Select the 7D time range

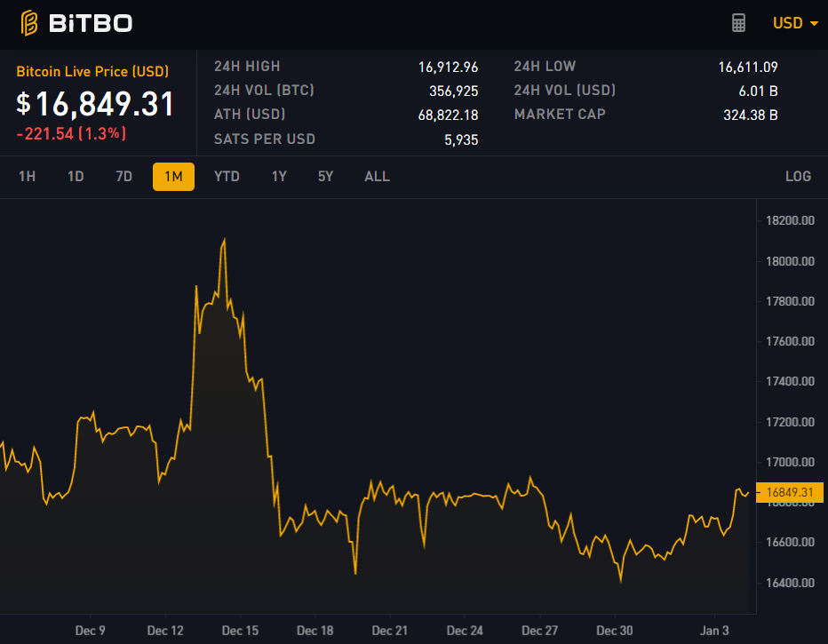coord(124,176)
